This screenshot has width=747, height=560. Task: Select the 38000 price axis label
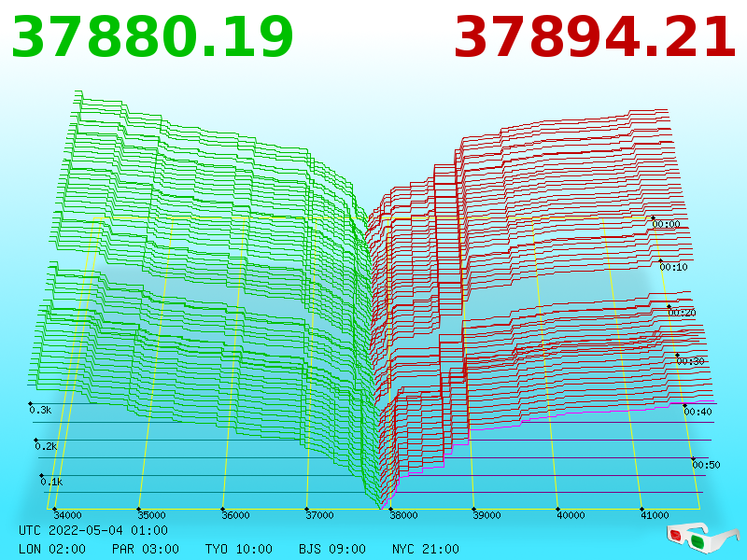point(403,515)
